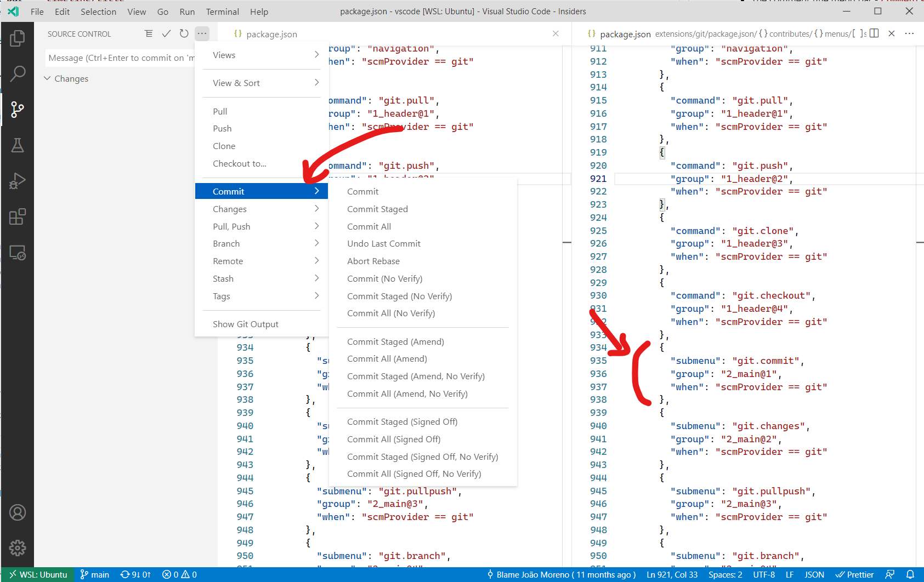This screenshot has width=924, height=582.
Task: Expand the Branch submenu in the Git menu
Action: click(226, 243)
